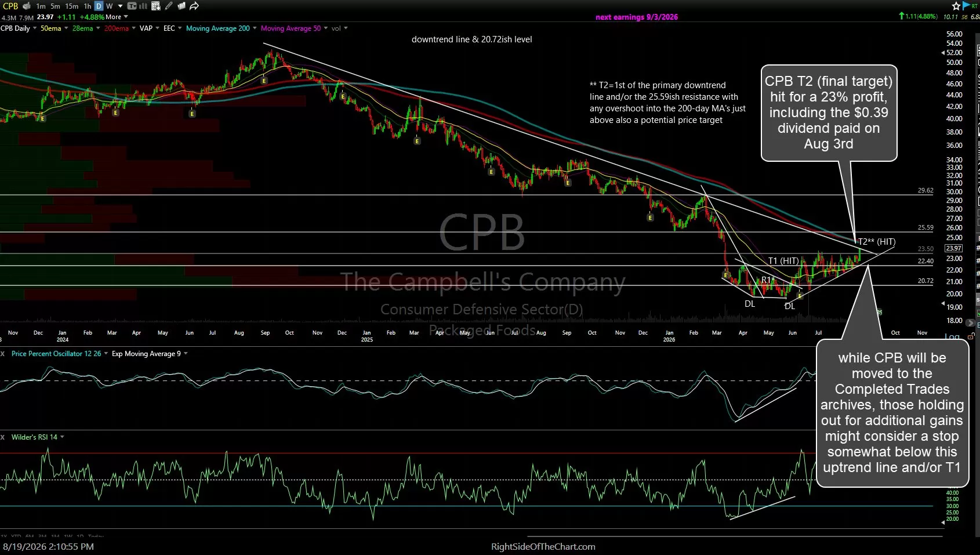Switch to the 5m timeframe
This screenshot has width=980, height=555.
pos(55,6)
